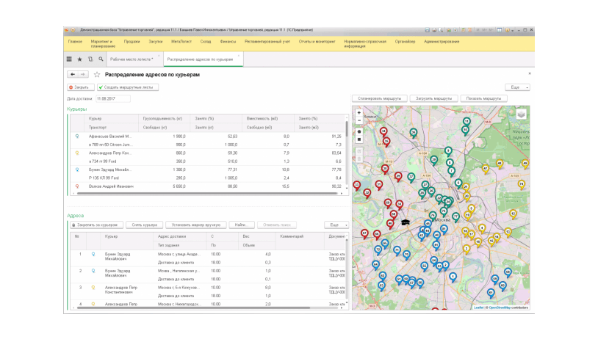Select the rectangle drawing tool on the map
Image resolution: width=598 pixels, height=364 pixels.
point(359,139)
